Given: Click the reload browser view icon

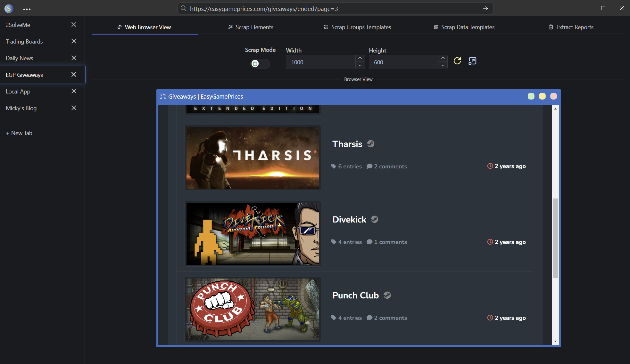Looking at the screenshot, I should point(457,61).
